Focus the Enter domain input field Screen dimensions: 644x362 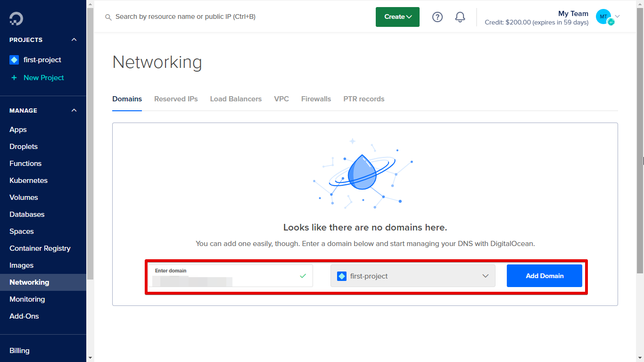(231, 276)
